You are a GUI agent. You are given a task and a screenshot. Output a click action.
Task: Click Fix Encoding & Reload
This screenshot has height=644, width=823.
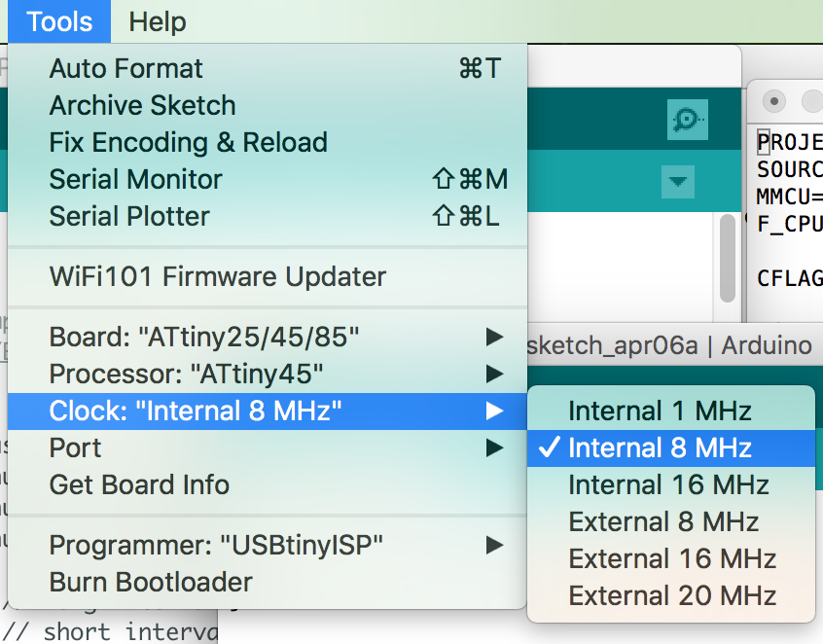coord(268,142)
